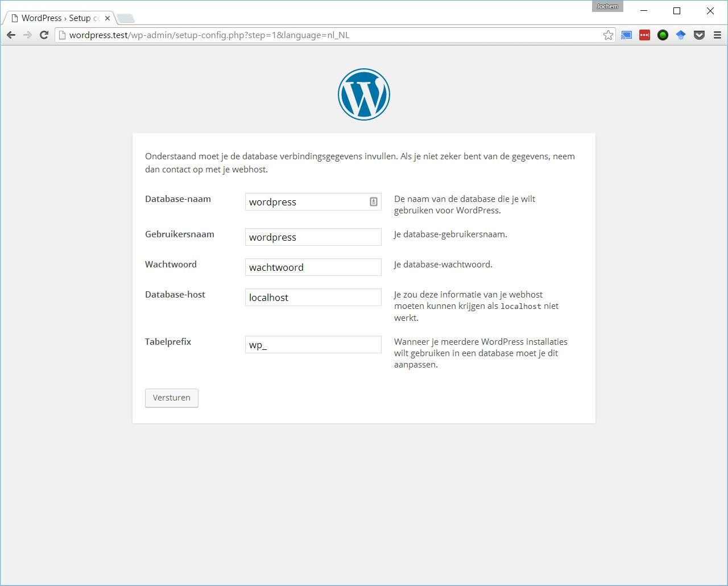Click the text 'Je database-wachtwoord.'
728x586 pixels.
[x=443, y=265]
